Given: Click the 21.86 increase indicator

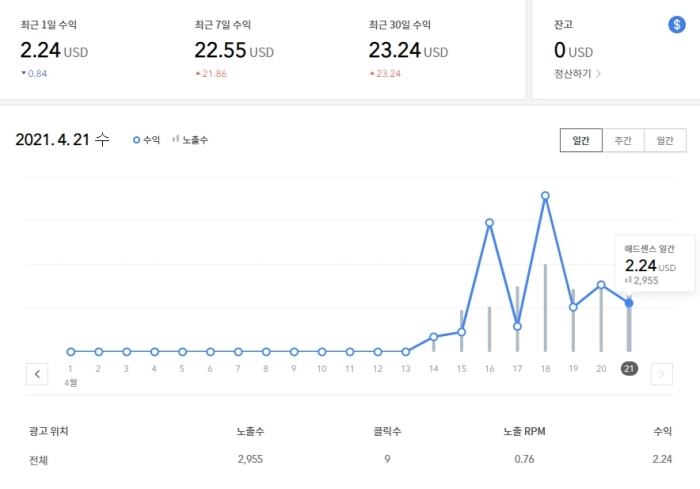Looking at the screenshot, I should point(211,74).
